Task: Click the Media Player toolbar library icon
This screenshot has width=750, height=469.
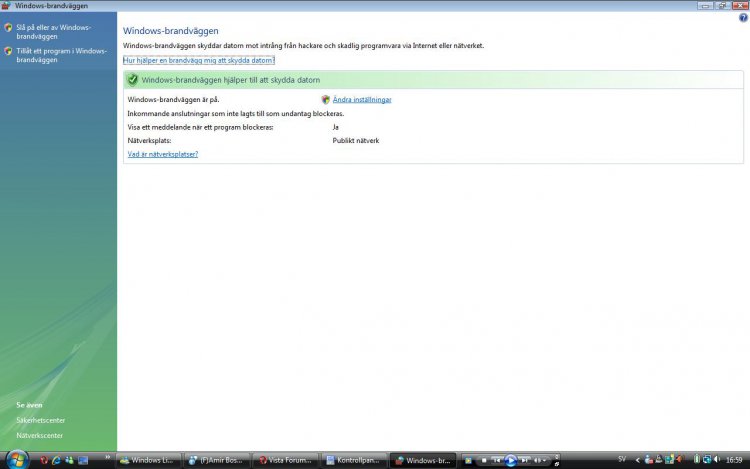Action: click(x=468, y=460)
